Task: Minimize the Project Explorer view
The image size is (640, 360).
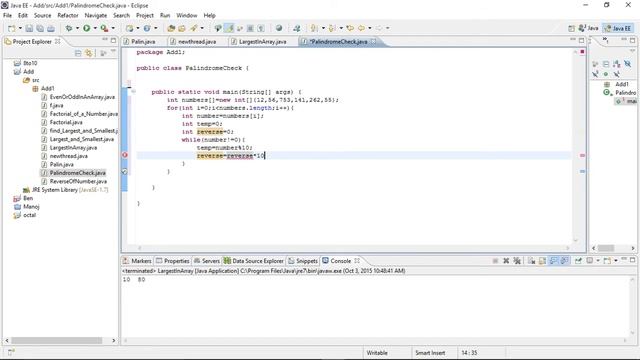Action: [105, 40]
